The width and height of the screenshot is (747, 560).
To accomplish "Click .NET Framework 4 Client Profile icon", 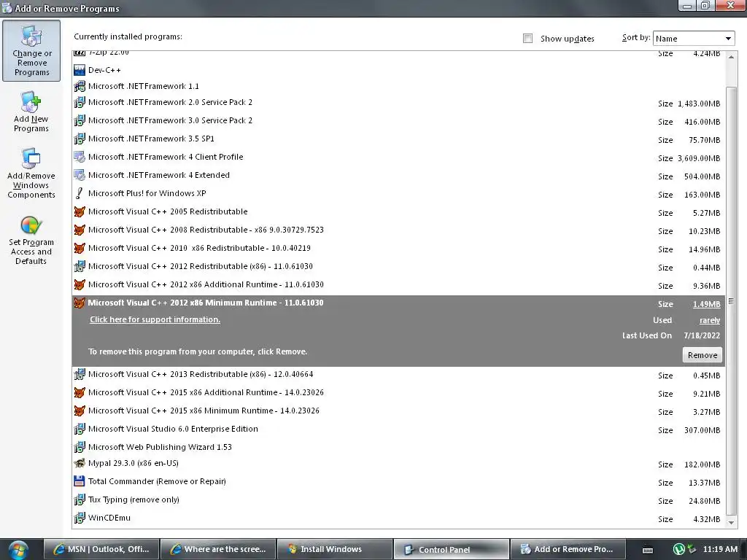I will coord(80,157).
